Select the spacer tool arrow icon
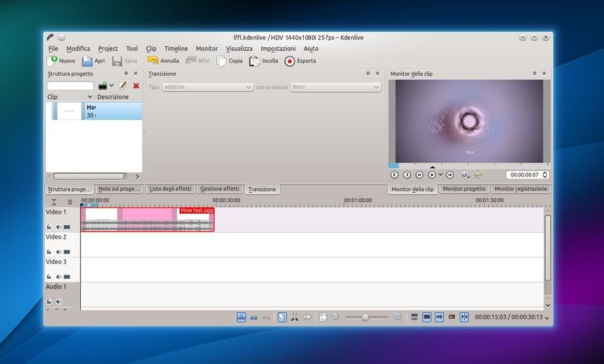 (x=307, y=317)
